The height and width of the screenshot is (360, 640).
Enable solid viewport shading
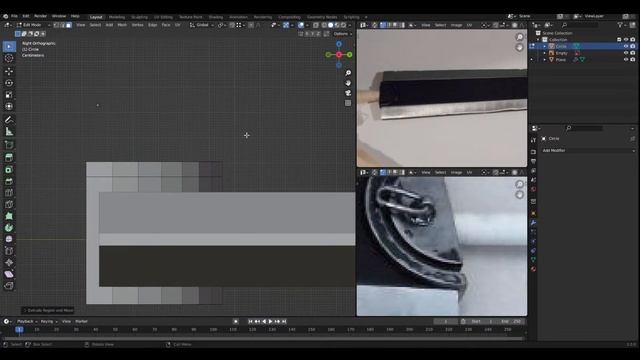point(331,25)
